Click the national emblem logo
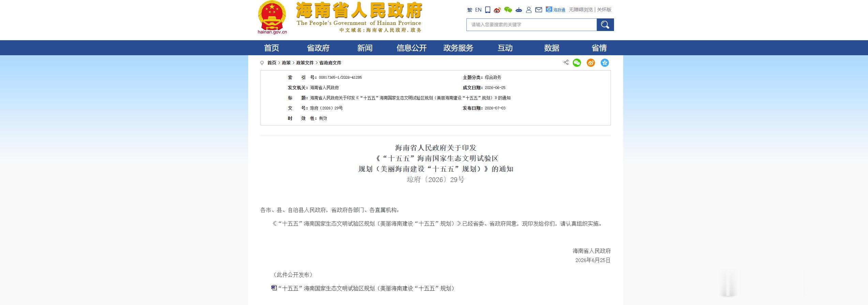 [x=272, y=15]
